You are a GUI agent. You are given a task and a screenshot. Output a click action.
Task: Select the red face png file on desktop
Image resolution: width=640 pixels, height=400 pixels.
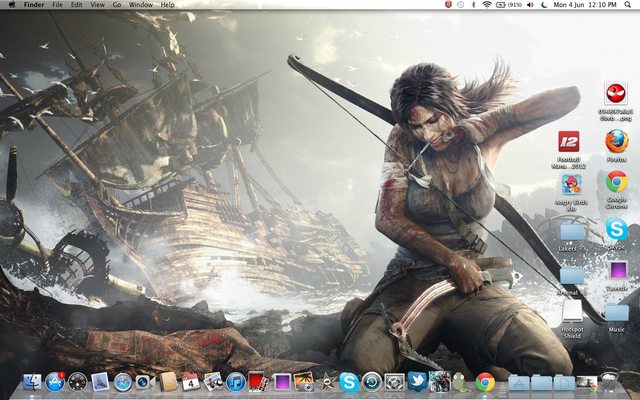click(616, 93)
